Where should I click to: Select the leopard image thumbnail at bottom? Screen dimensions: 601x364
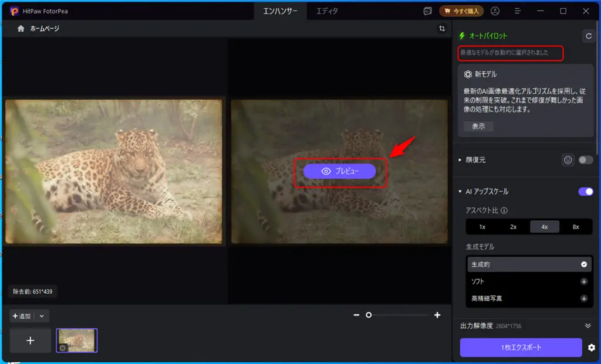(76, 340)
